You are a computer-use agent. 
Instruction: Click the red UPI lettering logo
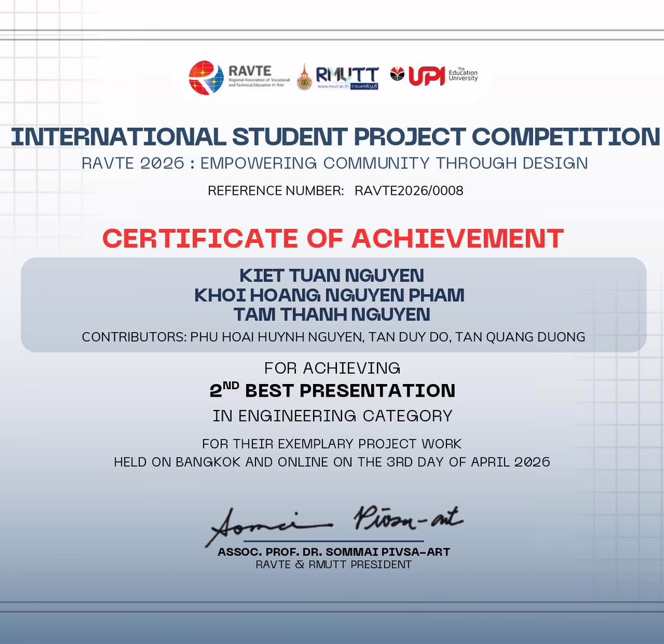(x=426, y=76)
